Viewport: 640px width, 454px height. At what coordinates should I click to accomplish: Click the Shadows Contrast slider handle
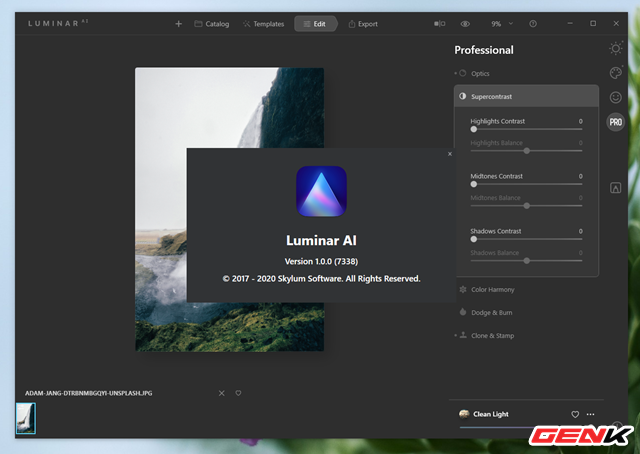coord(473,239)
